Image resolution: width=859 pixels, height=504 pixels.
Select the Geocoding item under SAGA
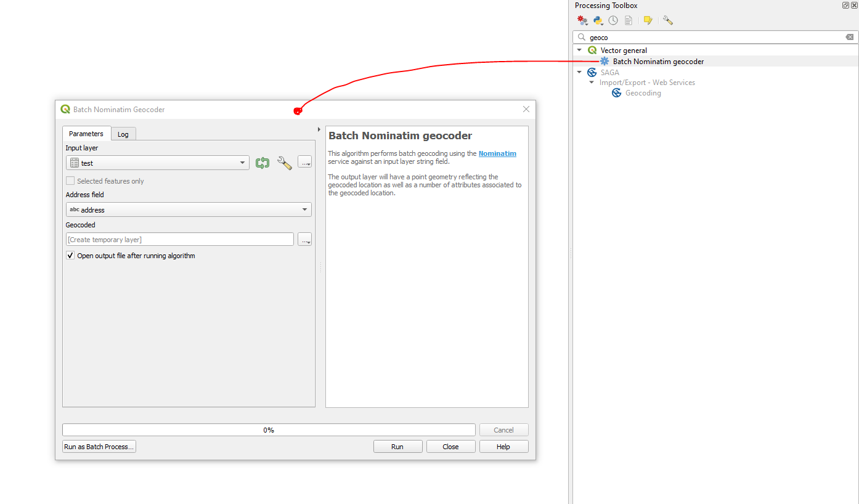point(643,93)
